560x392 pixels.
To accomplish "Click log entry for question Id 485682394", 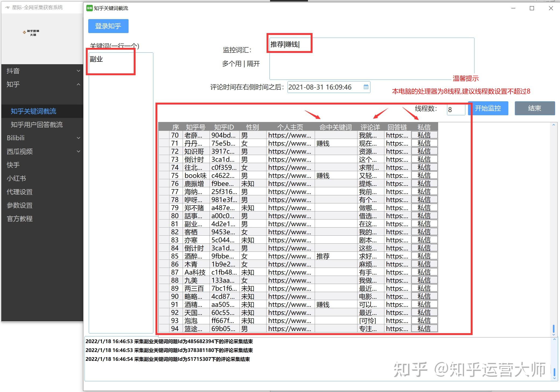I will [169, 341].
